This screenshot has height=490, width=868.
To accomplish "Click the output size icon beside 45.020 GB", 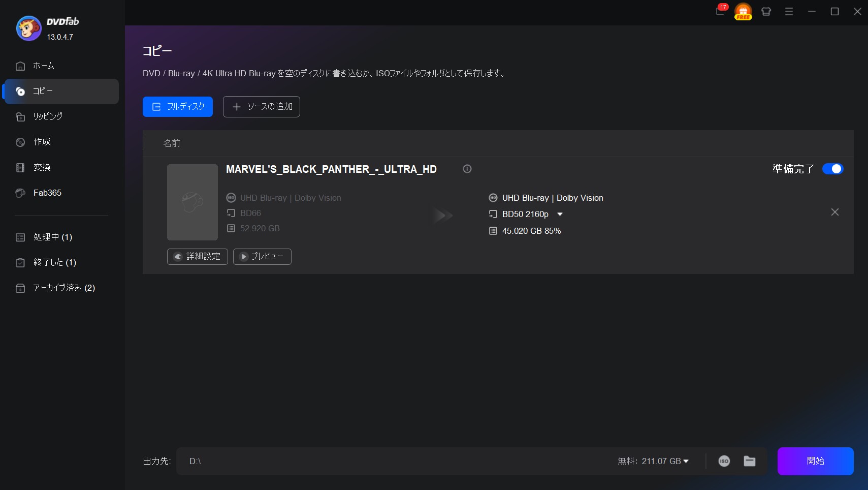I will (x=493, y=231).
